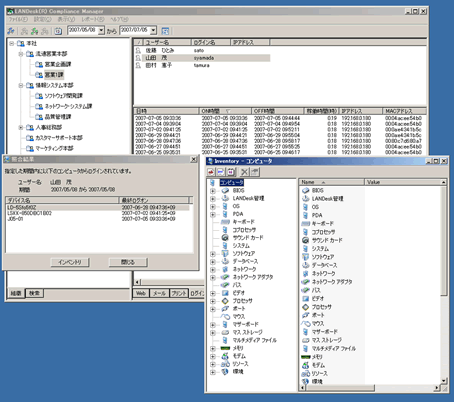Screen dimensions: 454x402
Task: Click the last toolbar icon in Inventory window
Action: (255, 172)
